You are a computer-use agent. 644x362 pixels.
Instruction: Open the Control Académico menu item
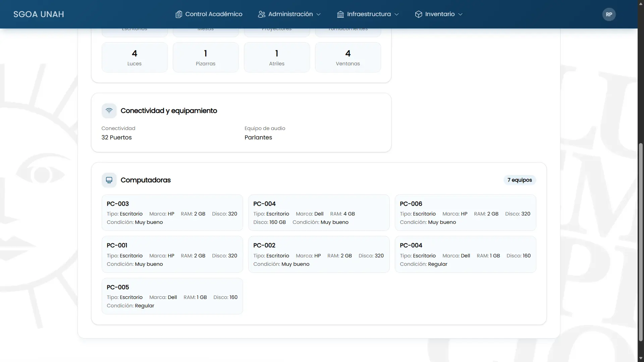[209, 14]
